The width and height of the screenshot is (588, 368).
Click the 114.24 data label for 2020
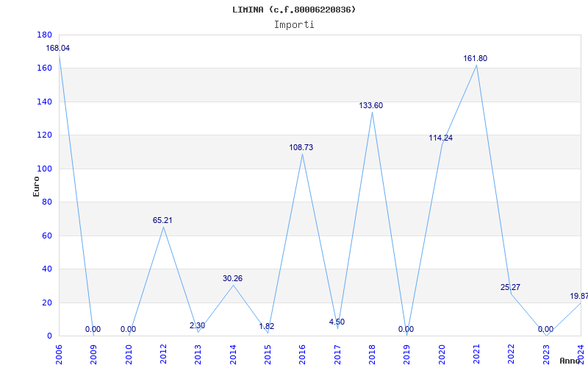tap(440, 138)
